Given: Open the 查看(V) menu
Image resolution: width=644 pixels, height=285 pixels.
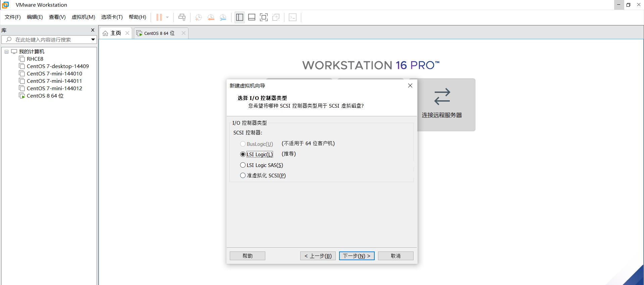Looking at the screenshot, I should [x=57, y=17].
